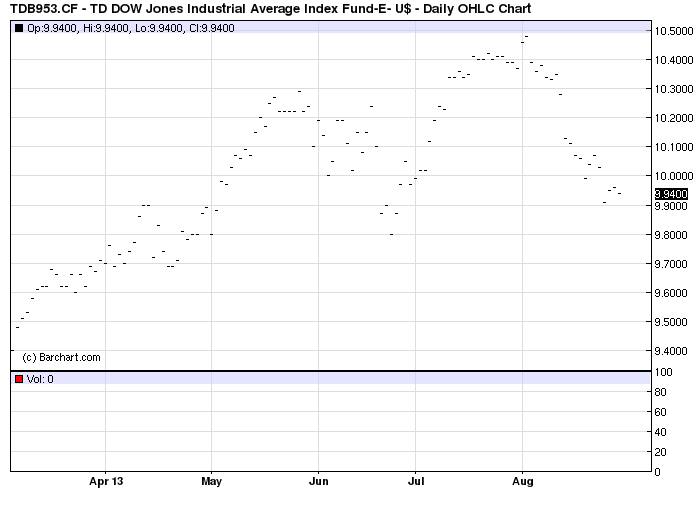Click the 'Jul' date axis label
The image size is (700, 512).
416,481
